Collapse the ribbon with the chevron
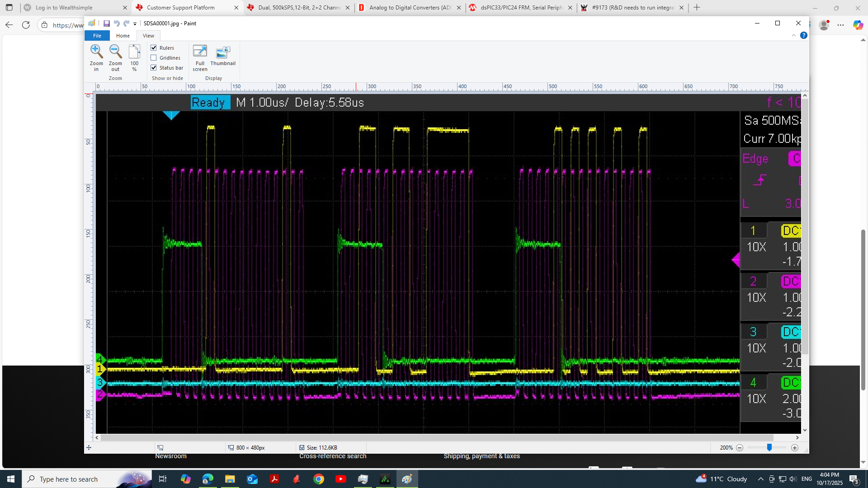This screenshot has height=488, width=868. (x=793, y=35)
